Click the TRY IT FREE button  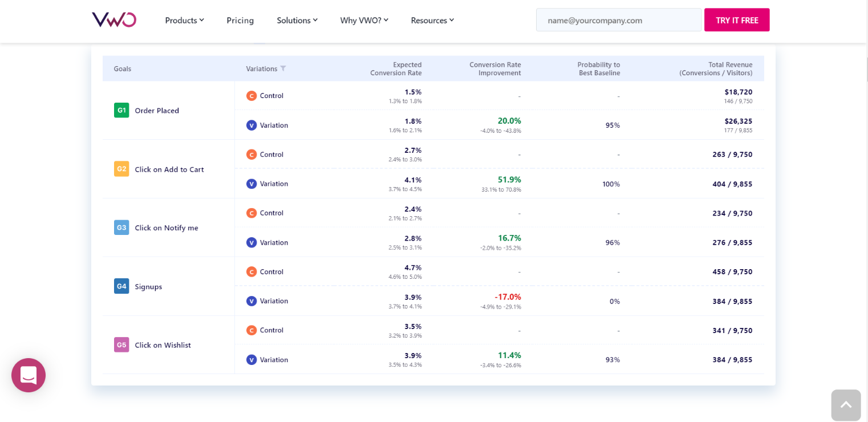(737, 19)
